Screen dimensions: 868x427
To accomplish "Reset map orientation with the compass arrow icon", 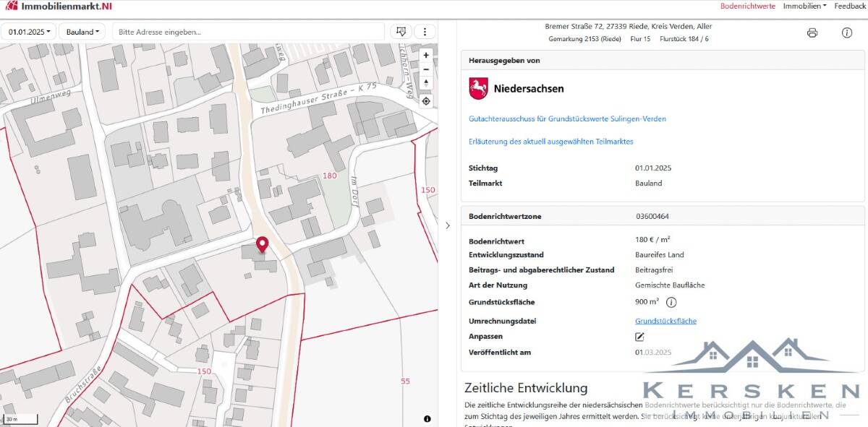I will [x=426, y=83].
